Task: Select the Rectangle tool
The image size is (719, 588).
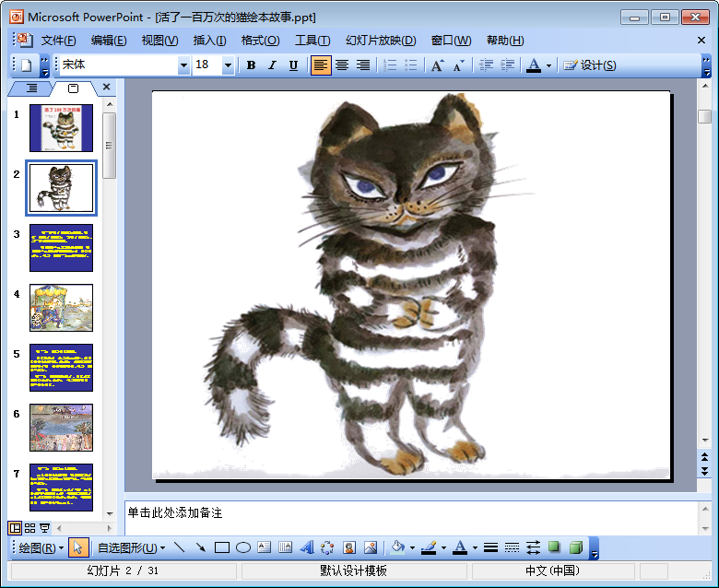Action: tap(222, 547)
